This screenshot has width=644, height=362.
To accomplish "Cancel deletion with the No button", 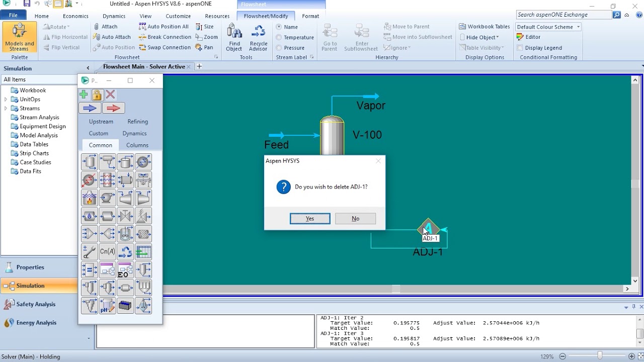I will click(x=356, y=219).
